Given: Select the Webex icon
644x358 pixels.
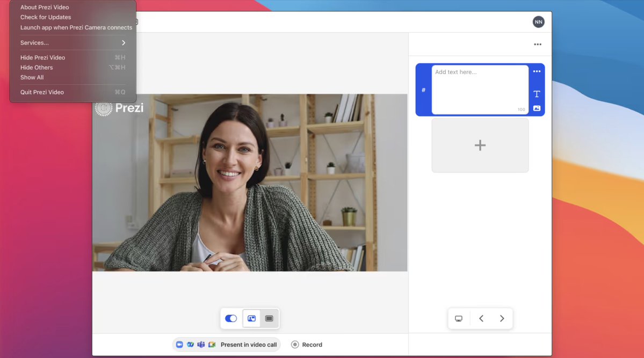Looking at the screenshot, I should (191, 344).
